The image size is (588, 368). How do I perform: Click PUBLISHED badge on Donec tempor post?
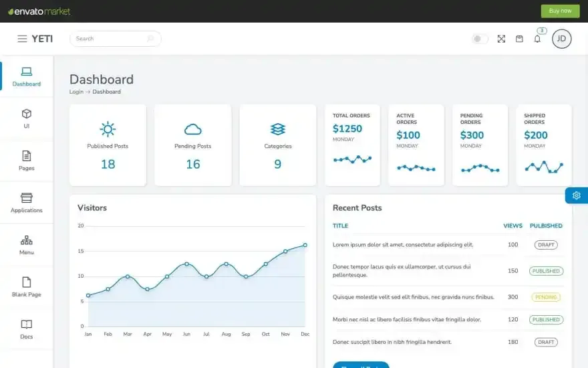pyautogui.click(x=546, y=271)
